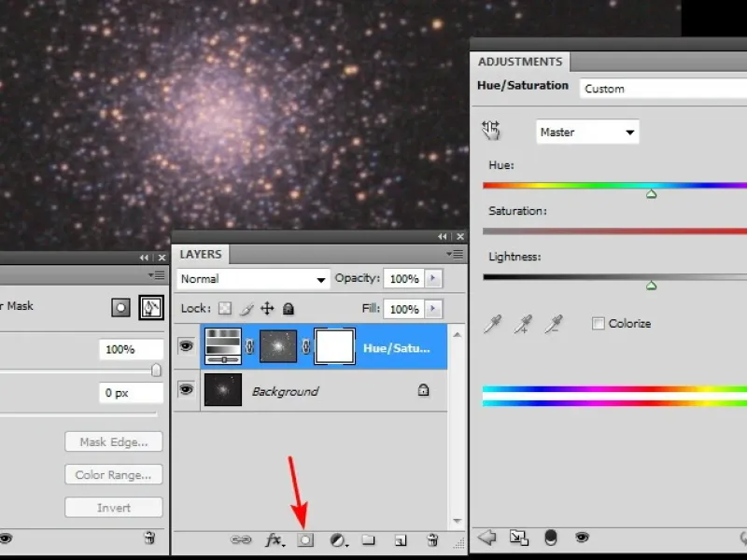This screenshot has width=747, height=560.
Task: Open the layer style fx menu
Action: 275,539
